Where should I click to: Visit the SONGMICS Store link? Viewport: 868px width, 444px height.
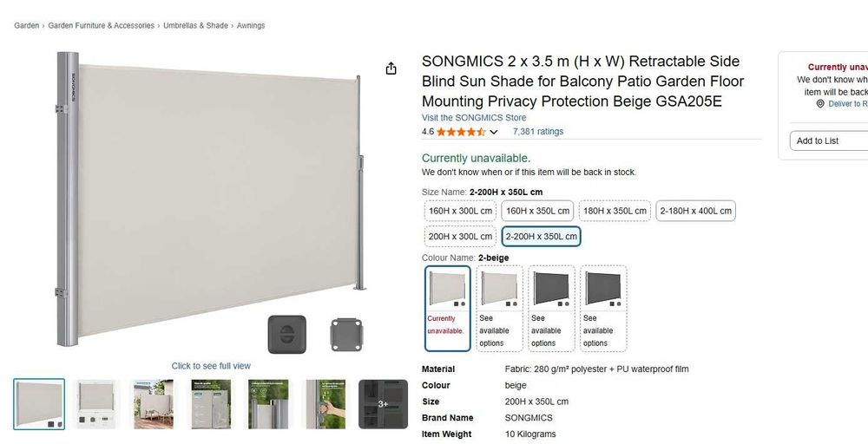pyautogui.click(x=474, y=118)
